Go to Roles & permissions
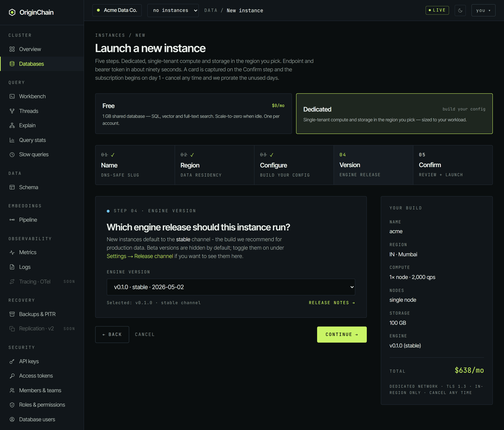 click(42, 405)
